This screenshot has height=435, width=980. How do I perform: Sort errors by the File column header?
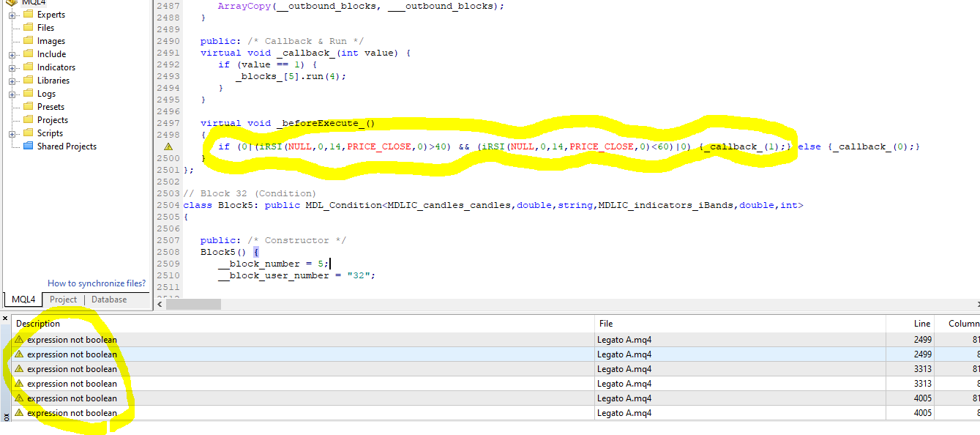point(739,324)
